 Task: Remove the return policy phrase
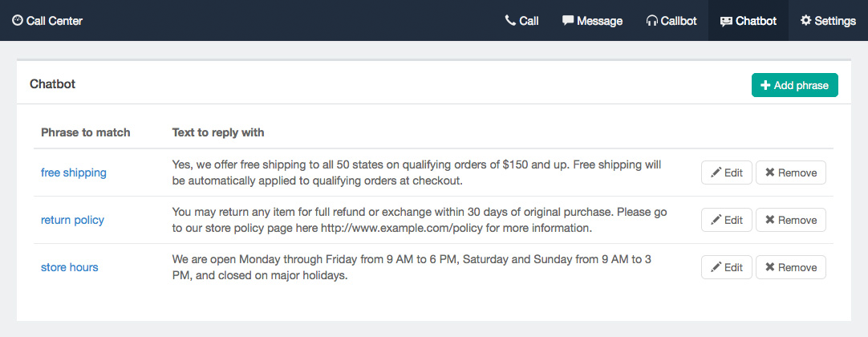click(x=790, y=220)
